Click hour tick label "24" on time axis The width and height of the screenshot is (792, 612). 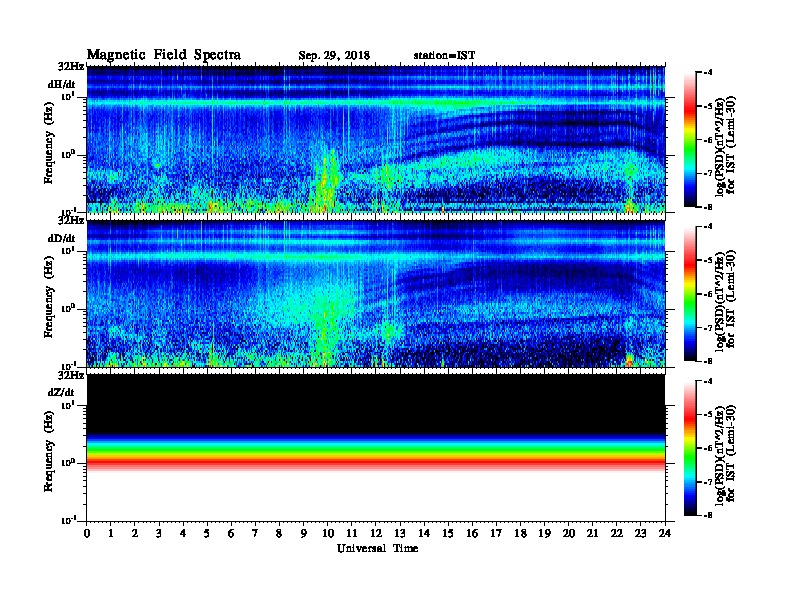click(665, 533)
